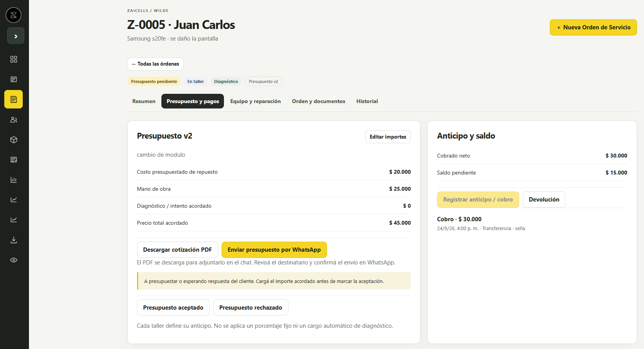
Task: Open the bar chart reports icon
Action: coord(14,180)
